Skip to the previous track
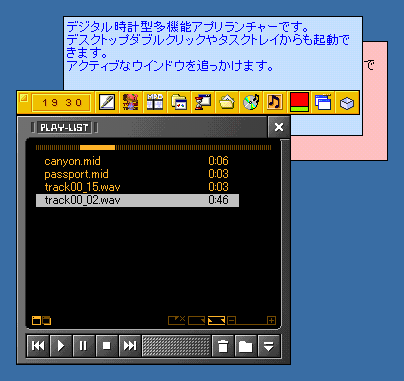404x381 pixels. click(x=38, y=346)
